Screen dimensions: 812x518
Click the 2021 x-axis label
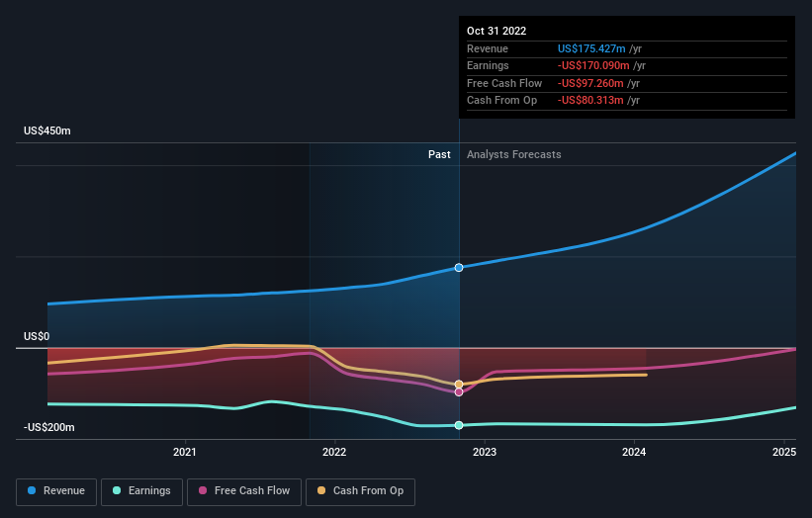185,452
